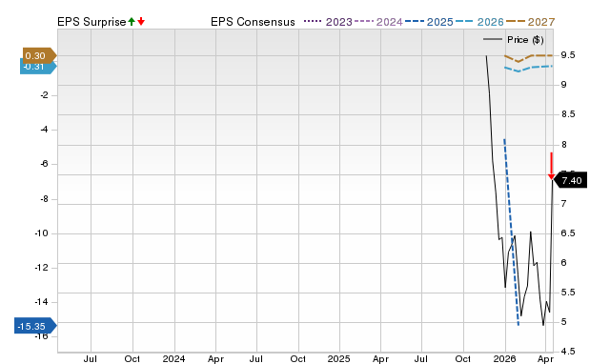
Task: Click the Price ($) legend label
Action: (x=525, y=40)
